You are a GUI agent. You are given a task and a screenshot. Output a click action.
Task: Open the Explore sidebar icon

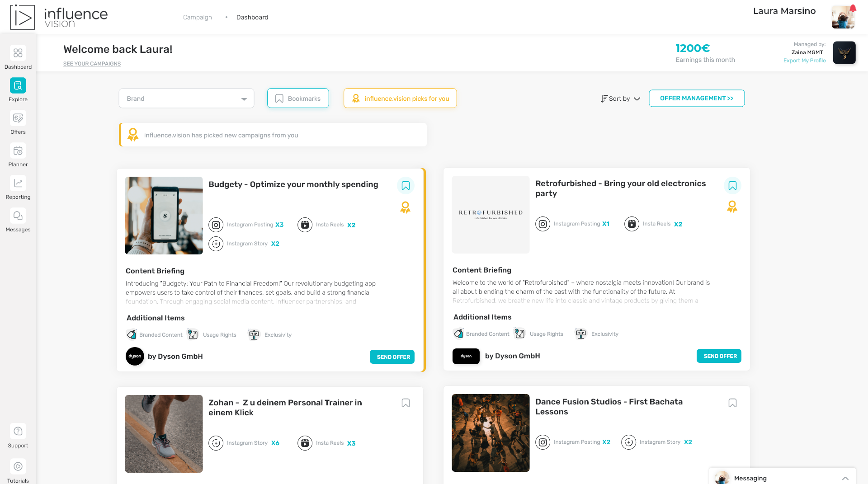tap(18, 86)
